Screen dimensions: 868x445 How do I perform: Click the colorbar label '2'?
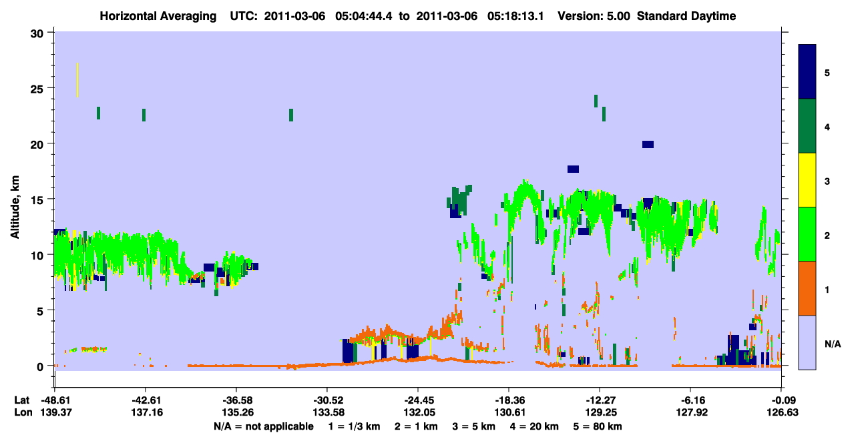827,235
